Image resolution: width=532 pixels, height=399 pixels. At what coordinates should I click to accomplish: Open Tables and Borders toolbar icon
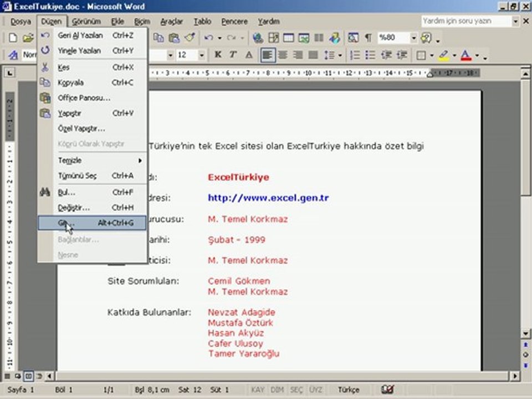point(273,38)
